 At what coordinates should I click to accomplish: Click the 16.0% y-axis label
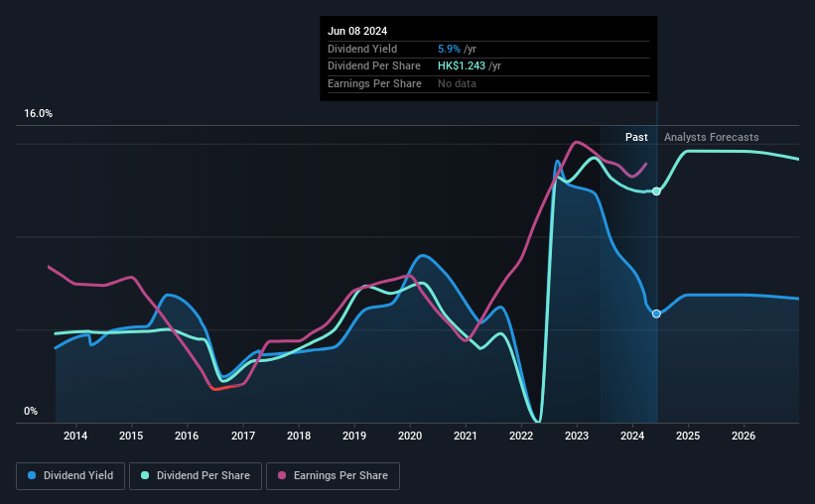[38, 114]
